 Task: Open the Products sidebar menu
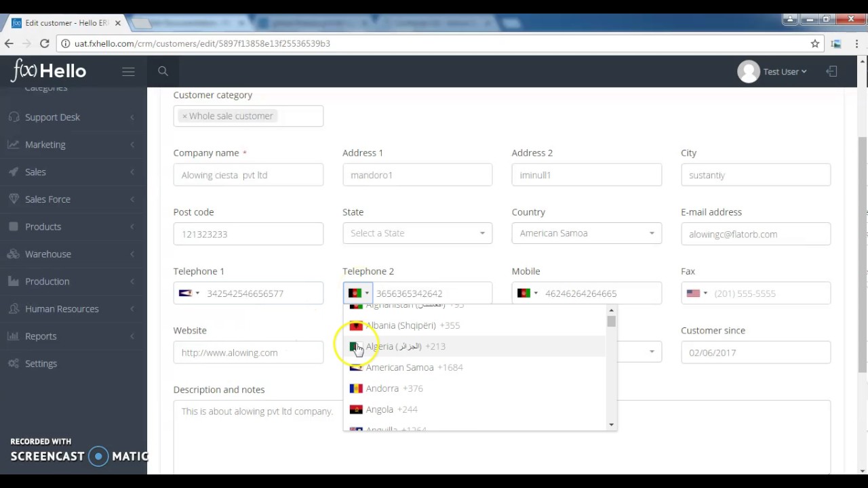coord(73,226)
